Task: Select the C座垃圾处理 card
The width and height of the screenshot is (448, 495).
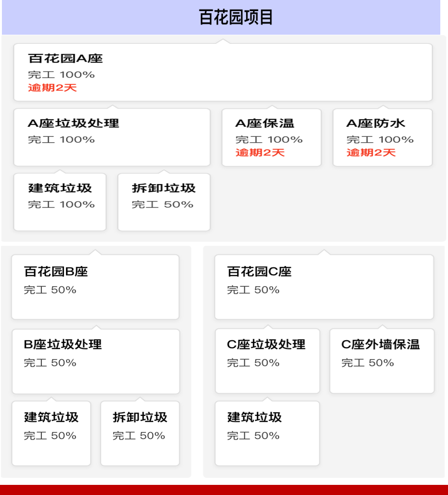Action: coord(267,361)
